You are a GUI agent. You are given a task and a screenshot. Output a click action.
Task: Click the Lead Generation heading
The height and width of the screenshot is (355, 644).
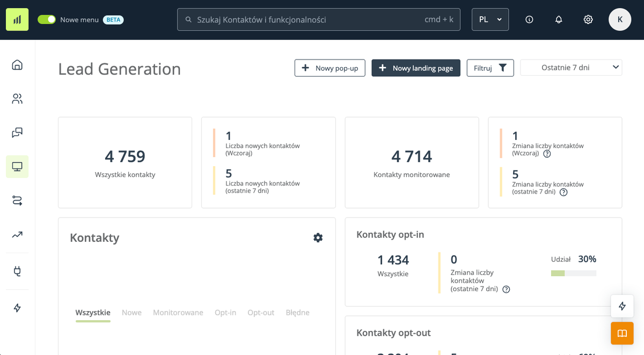(x=120, y=69)
